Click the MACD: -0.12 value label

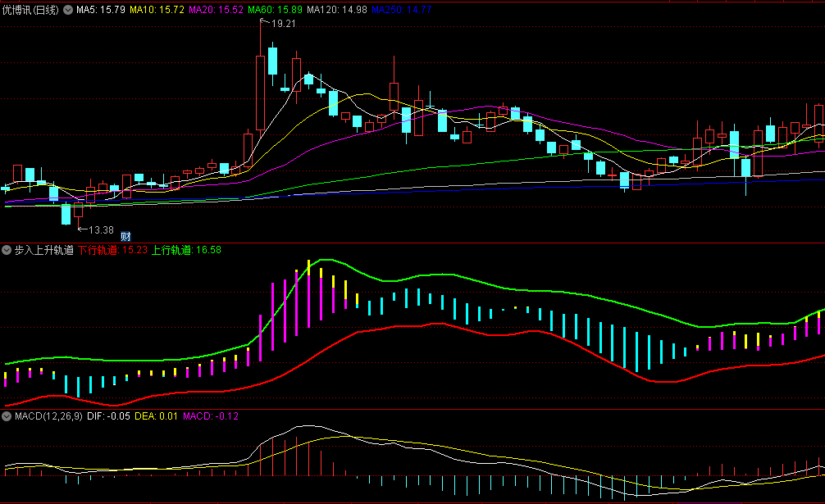[211, 416]
